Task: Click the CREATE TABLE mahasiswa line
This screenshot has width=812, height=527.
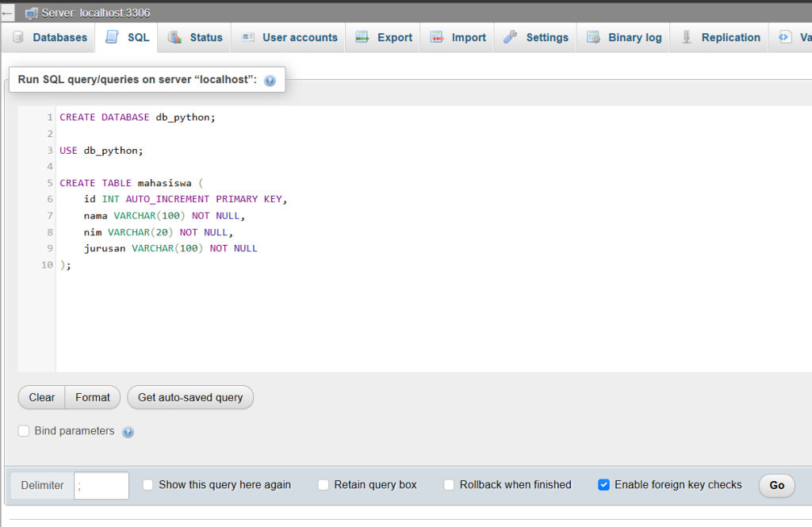Action: (x=132, y=183)
